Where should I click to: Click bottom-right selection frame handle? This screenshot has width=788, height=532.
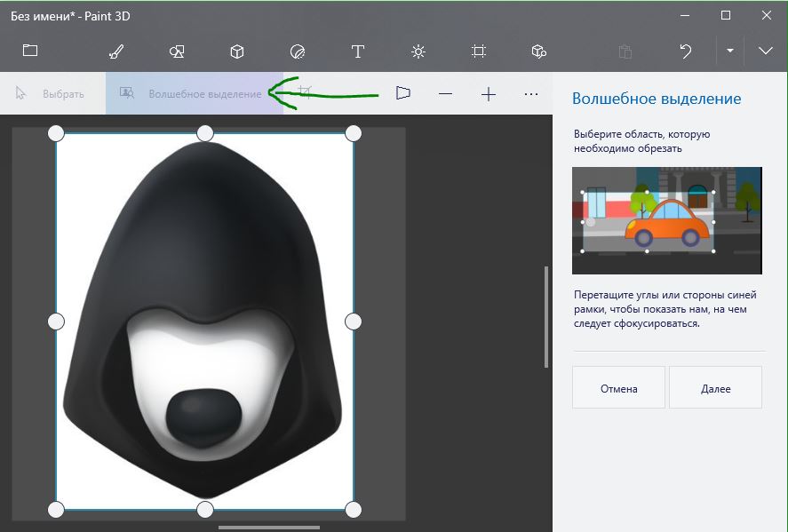[354, 510]
